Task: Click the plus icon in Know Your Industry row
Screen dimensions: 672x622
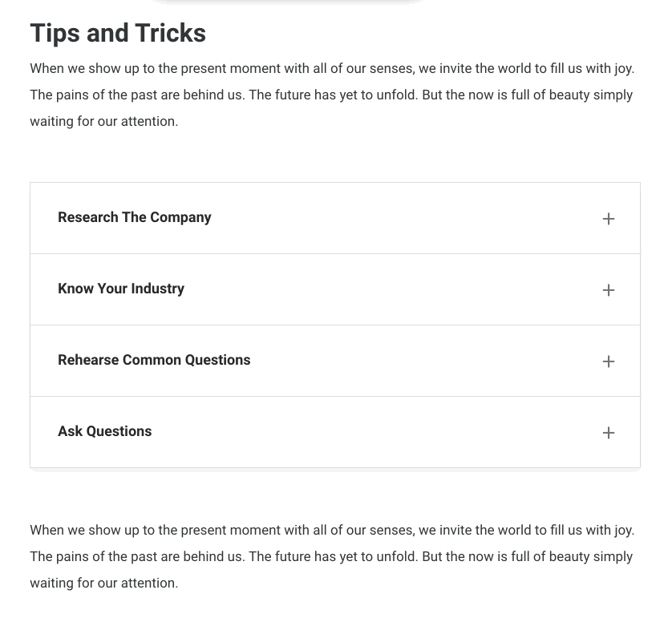Action: [x=609, y=290]
